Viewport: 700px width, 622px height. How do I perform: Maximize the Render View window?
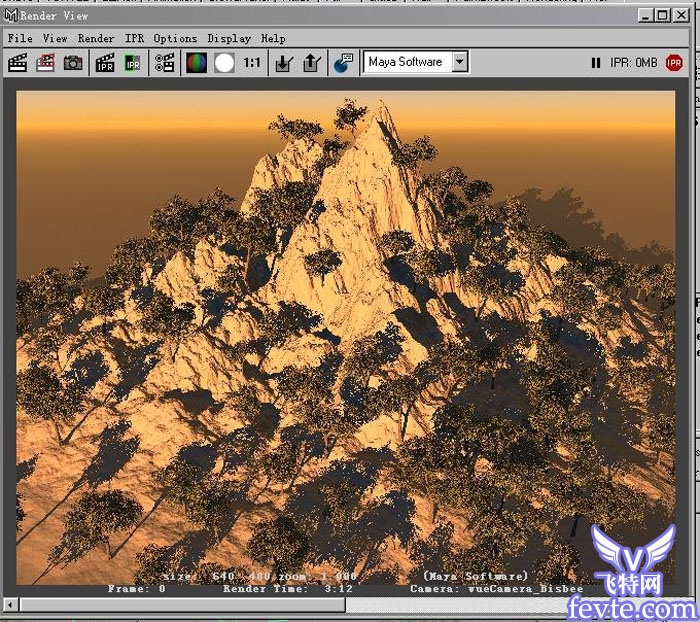(662, 16)
